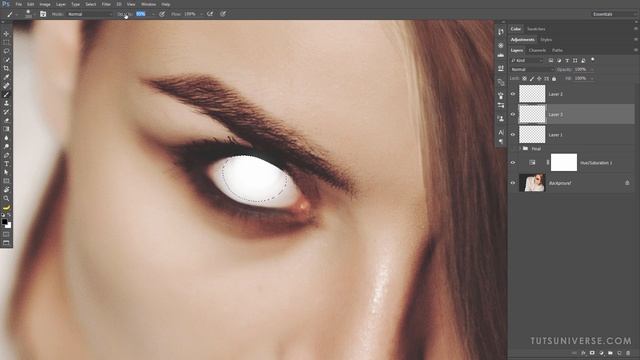Open Character panel icon in dock
Screen dimensions: 640x360
501,132
